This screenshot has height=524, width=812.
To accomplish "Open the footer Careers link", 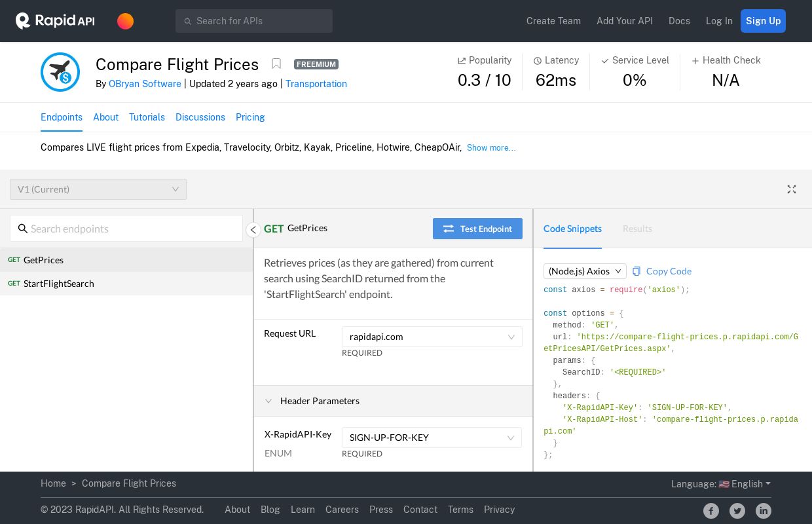I will 342,510.
